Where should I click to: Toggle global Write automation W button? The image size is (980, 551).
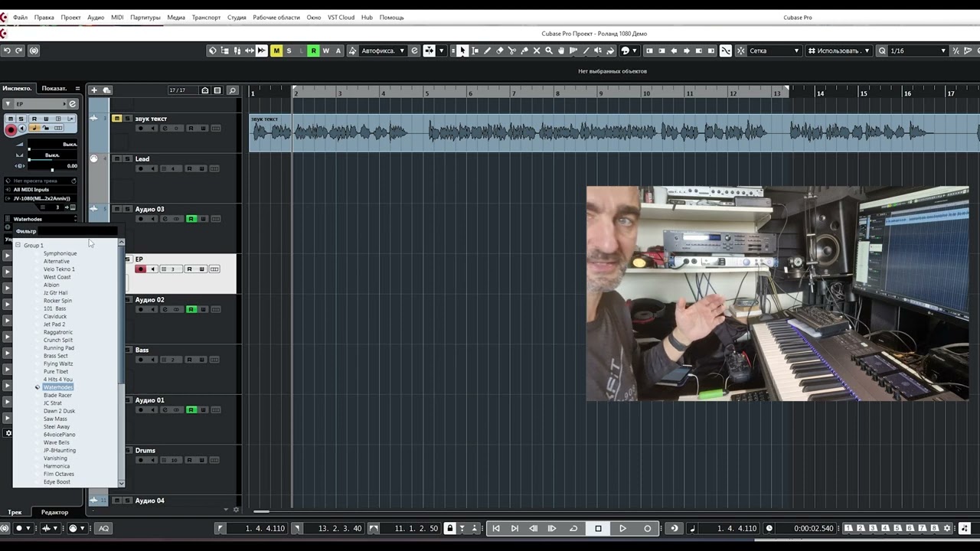325,51
